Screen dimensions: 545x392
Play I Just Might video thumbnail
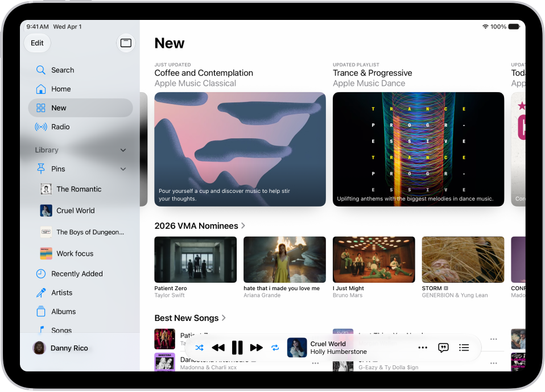coord(374,259)
